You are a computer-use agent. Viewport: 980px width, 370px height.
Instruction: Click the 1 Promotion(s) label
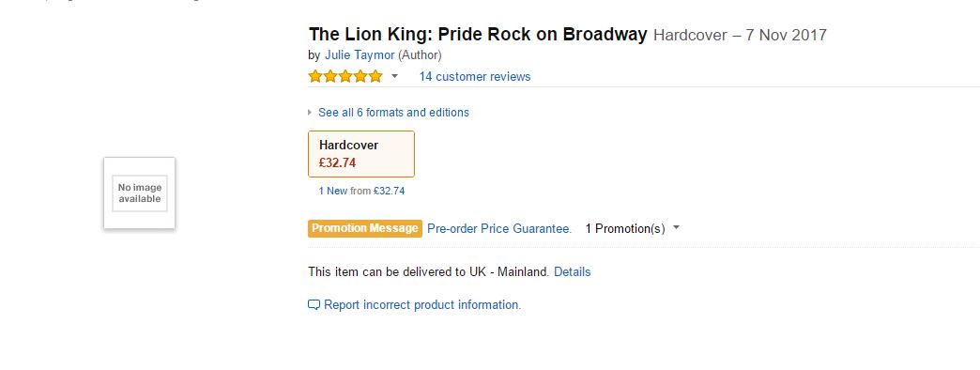(625, 229)
